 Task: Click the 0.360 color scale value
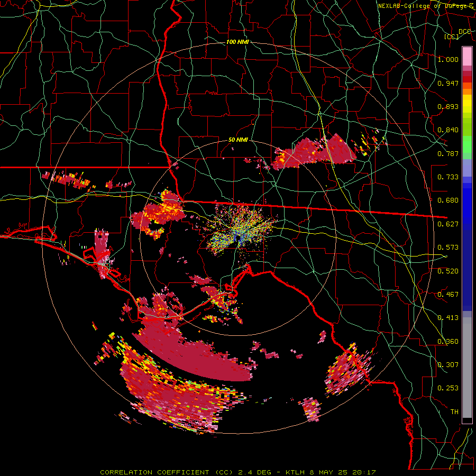coord(448,342)
